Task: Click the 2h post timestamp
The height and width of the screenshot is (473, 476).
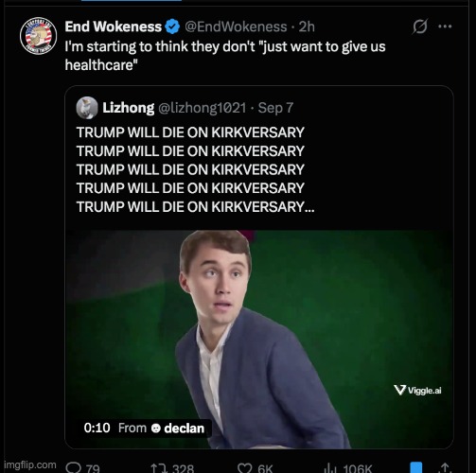Action: [307, 26]
